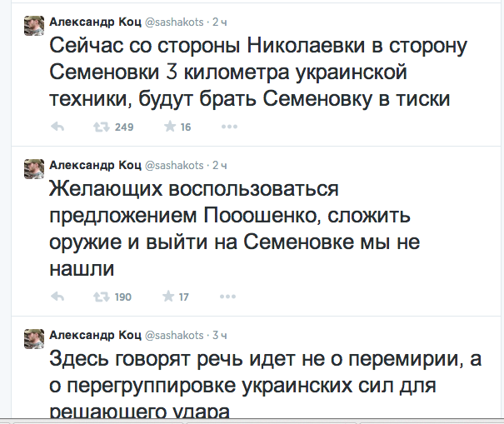Open more options under the Николаевки tweet
This screenshot has height=424, width=504.
click(229, 127)
